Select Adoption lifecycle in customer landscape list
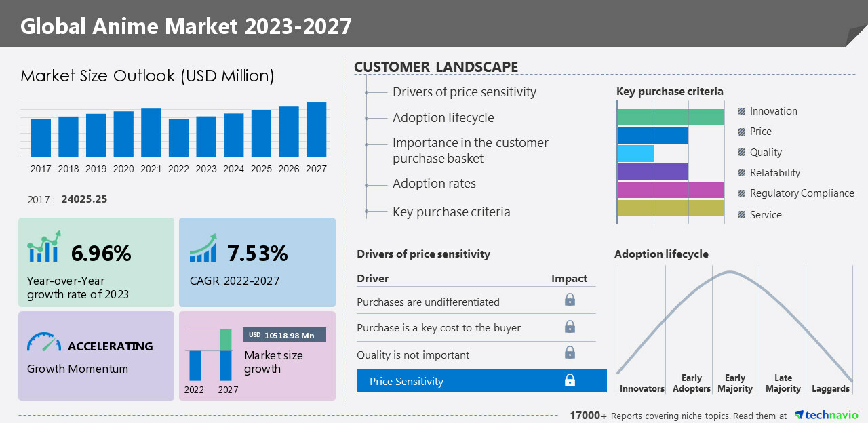The image size is (868, 423). pos(443,118)
